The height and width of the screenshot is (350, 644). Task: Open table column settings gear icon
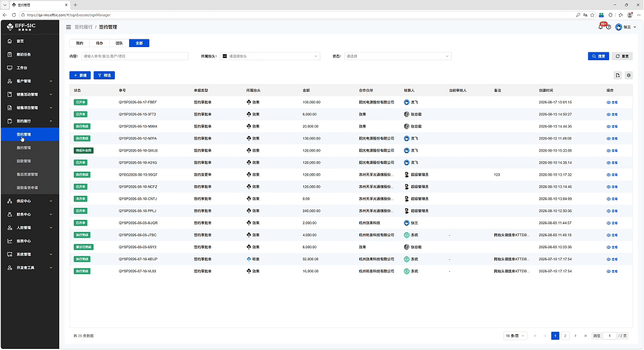tap(628, 75)
